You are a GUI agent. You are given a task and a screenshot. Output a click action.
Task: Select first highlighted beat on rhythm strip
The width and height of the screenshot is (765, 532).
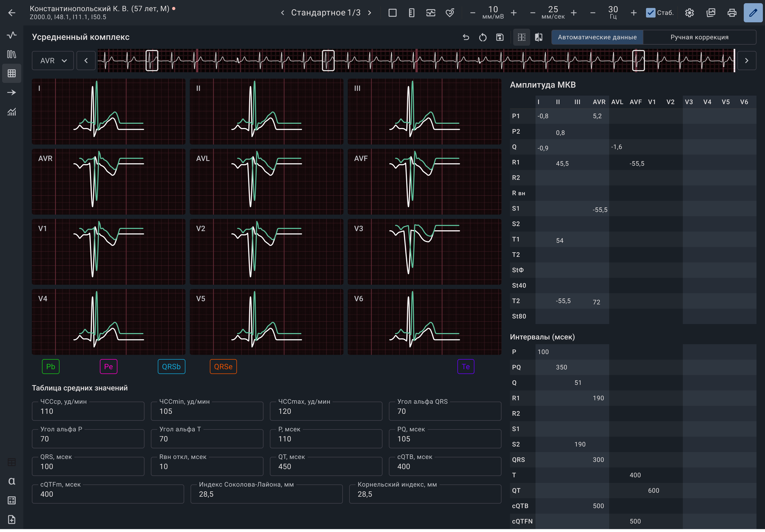click(152, 61)
